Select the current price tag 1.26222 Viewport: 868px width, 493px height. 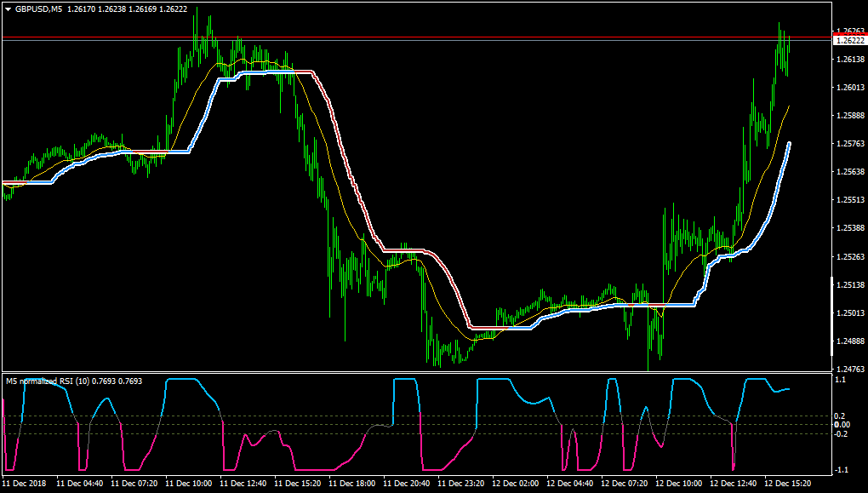pos(850,40)
